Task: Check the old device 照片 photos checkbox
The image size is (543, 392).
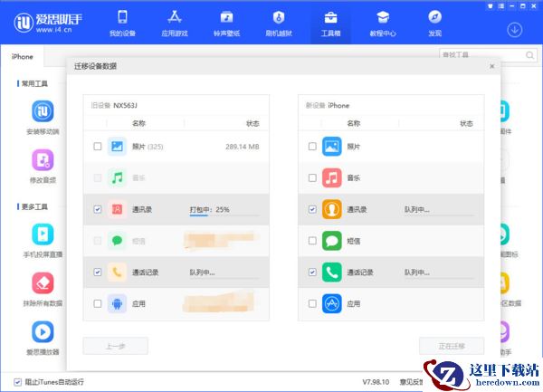Action: click(x=98, y=147)
